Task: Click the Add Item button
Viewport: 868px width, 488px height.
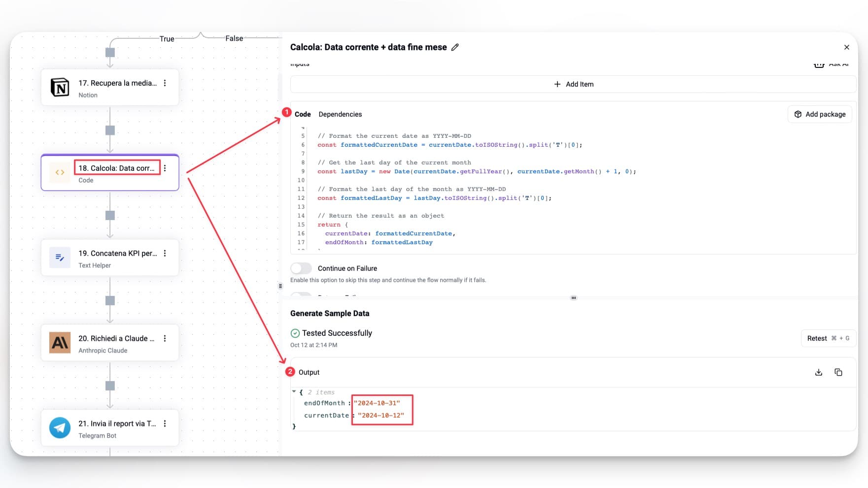Action: tap(573, 84)
